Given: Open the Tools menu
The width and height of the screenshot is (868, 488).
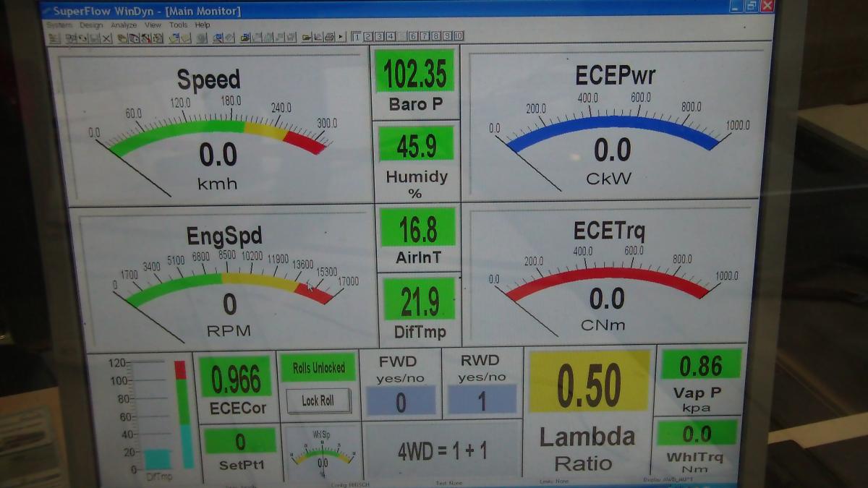Looking at the screenshot, I should 178,25.
